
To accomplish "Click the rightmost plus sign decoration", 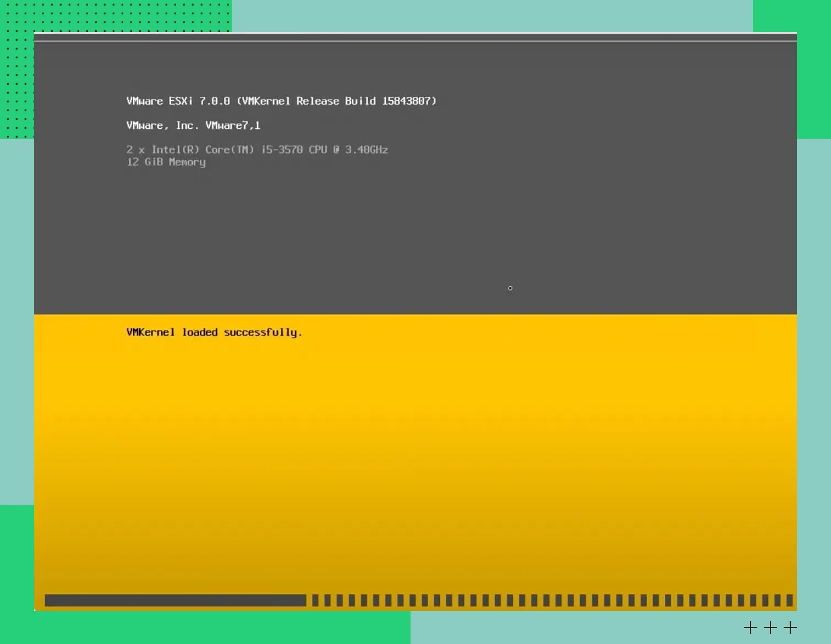I will click(x=790, y=627).
